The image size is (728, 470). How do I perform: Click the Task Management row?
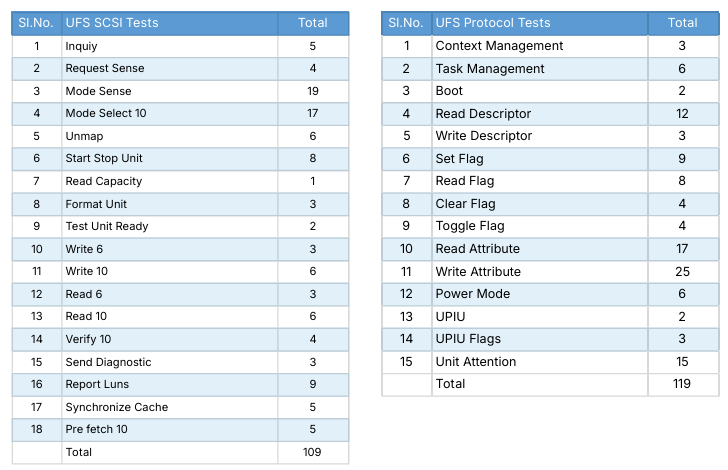pos(550,69)
